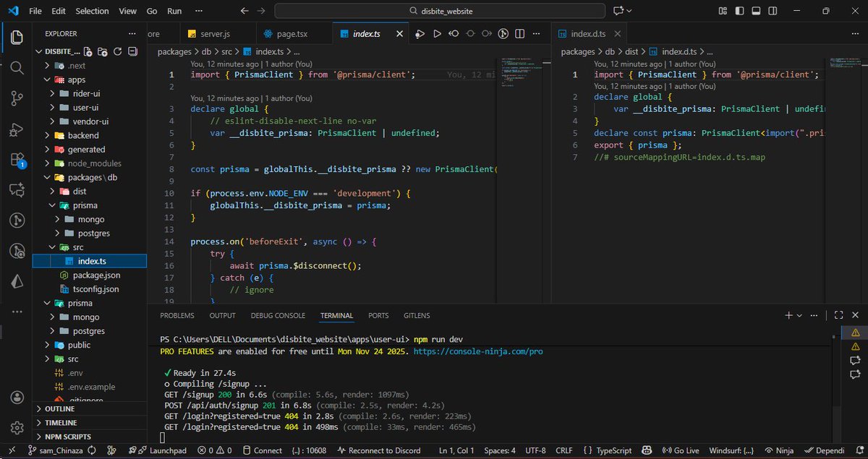This screenshot has height=459, width=868.
Task: Open the Run menu
Action: 174,11
